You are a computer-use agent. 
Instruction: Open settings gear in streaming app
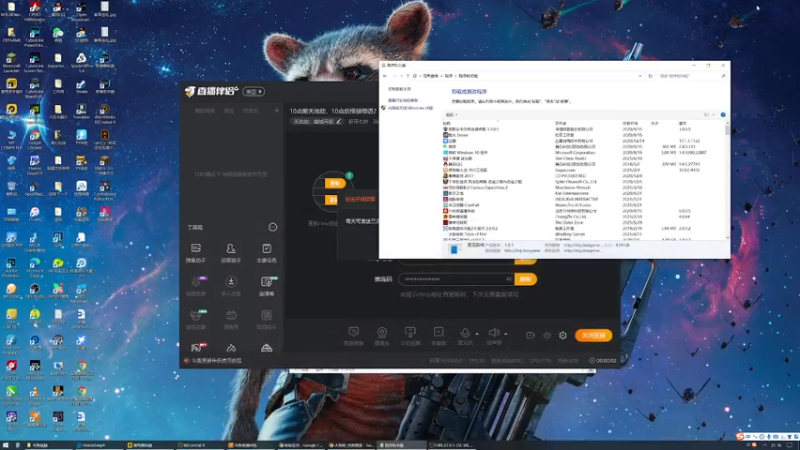pos(563,335)
